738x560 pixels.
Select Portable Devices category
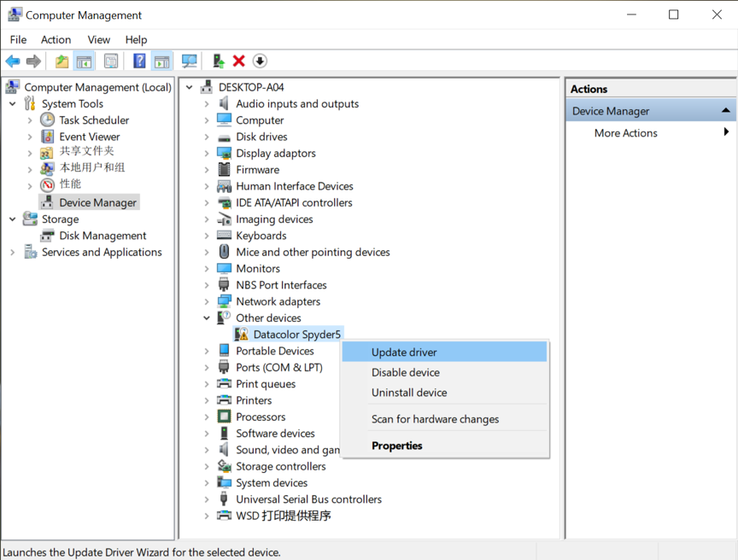[x=275, y=351]
